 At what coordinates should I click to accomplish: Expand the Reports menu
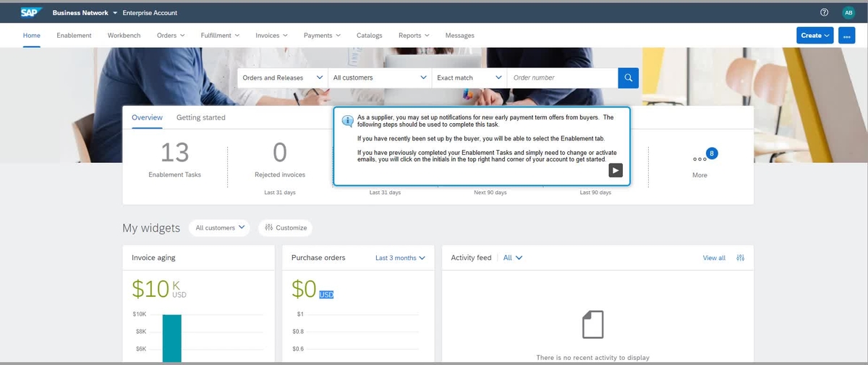point(414,35)
